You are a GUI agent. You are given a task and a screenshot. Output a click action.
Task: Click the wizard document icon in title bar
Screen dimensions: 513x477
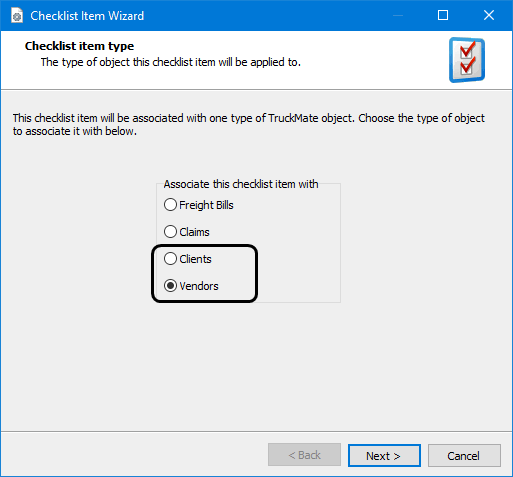[x=17, y=15]
